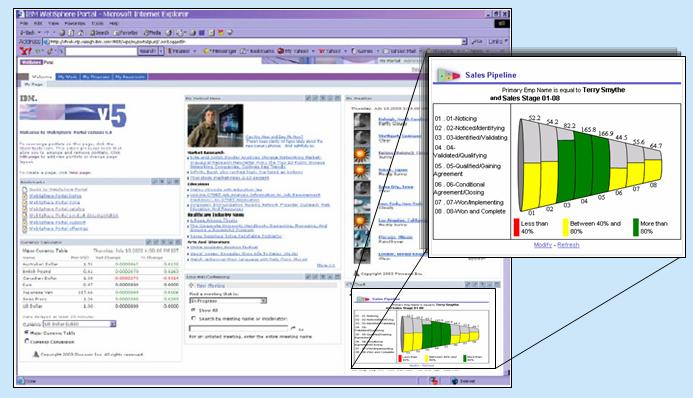Viewport: 693px width, 398px height.
Task: Click the meeting name search input field
Action: click(x=239, y=329)
